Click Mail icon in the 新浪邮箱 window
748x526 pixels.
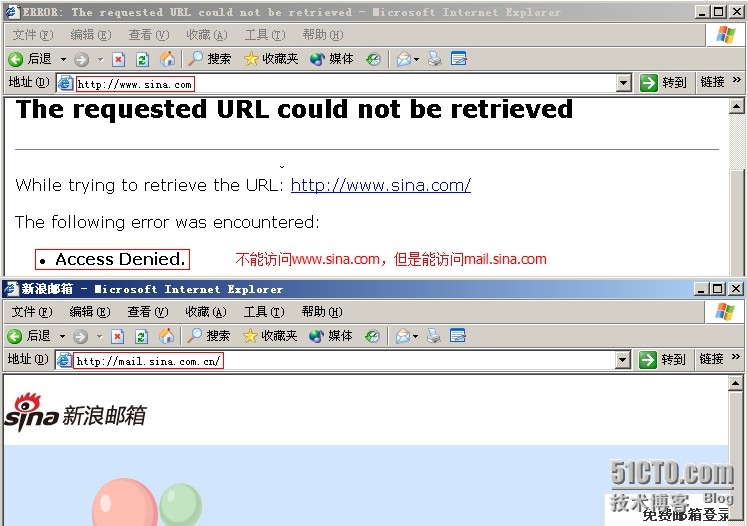(402, 336)
